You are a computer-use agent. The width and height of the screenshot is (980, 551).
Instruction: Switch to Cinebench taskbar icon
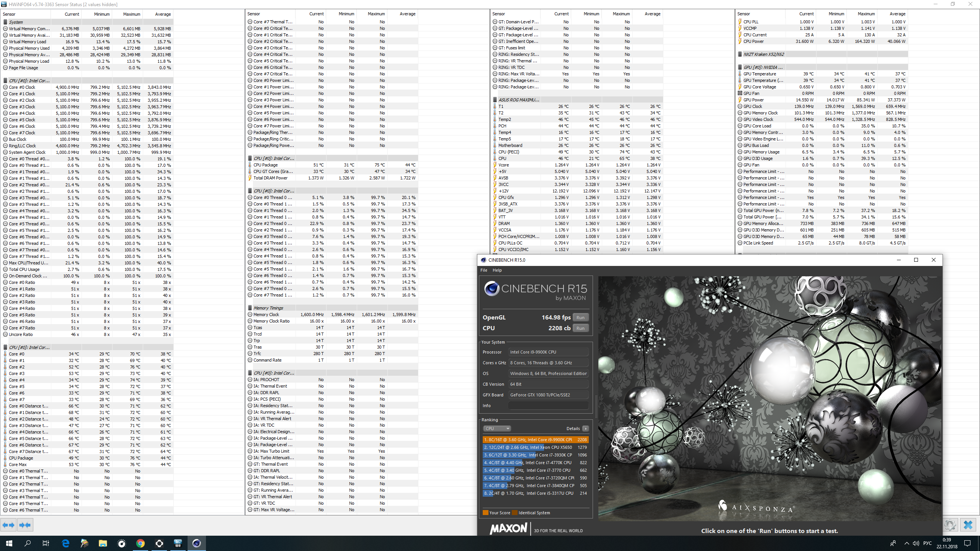196,543
